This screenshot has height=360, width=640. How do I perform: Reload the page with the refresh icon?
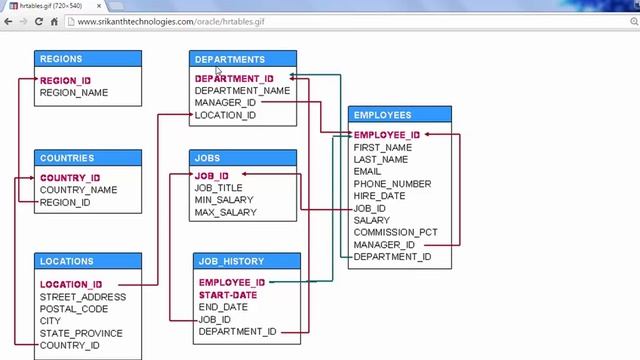click(x=39, y=22)
